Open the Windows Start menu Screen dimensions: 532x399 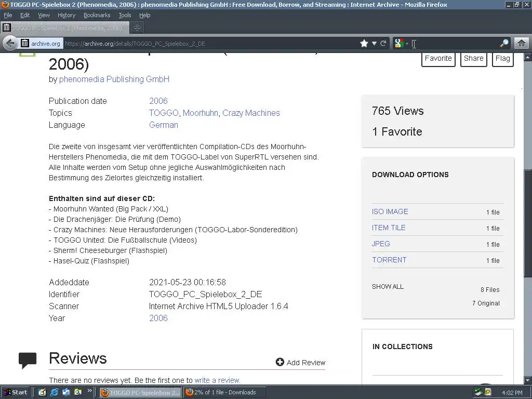click(x=15, y=392)
